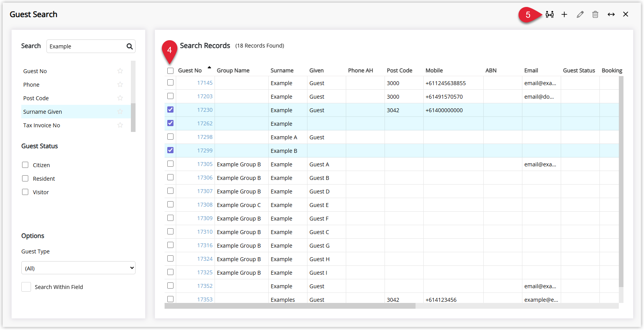The height and width of the screenshot is (330, 644).
Task: Sort by ABN column header
Action: [x=491, y=70]
